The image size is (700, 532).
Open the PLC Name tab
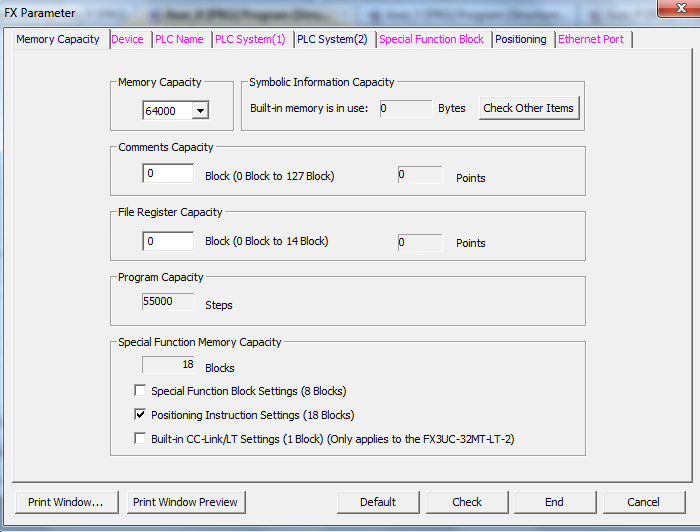(179, 39)
